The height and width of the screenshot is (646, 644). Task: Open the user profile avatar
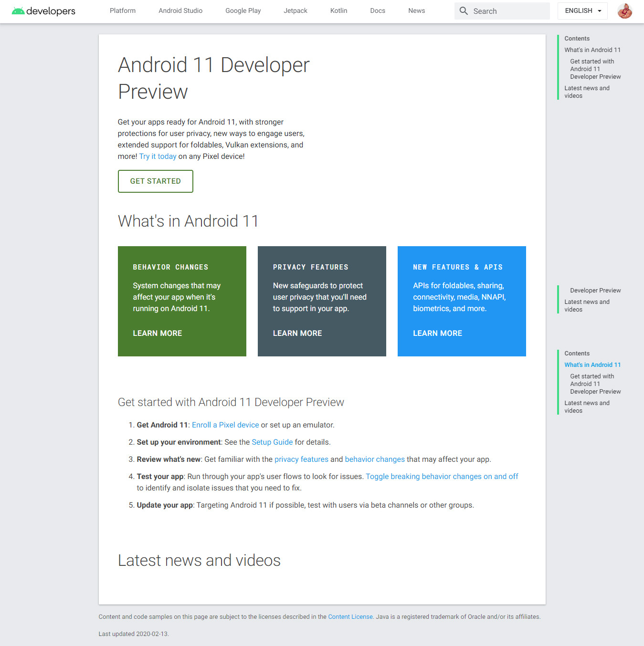[625, 11]
